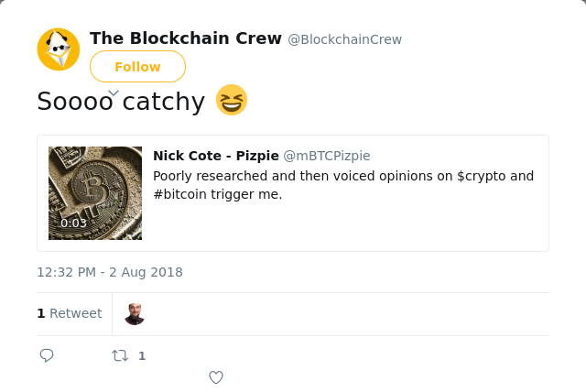Click the reply speech bubble icon

tap(47, 355)
